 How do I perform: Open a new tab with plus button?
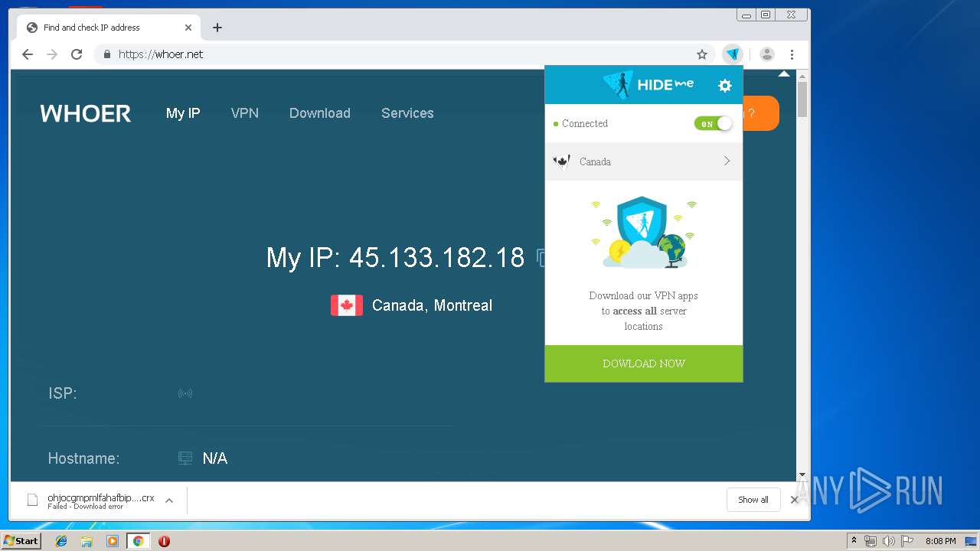click(x=217, y=28)
